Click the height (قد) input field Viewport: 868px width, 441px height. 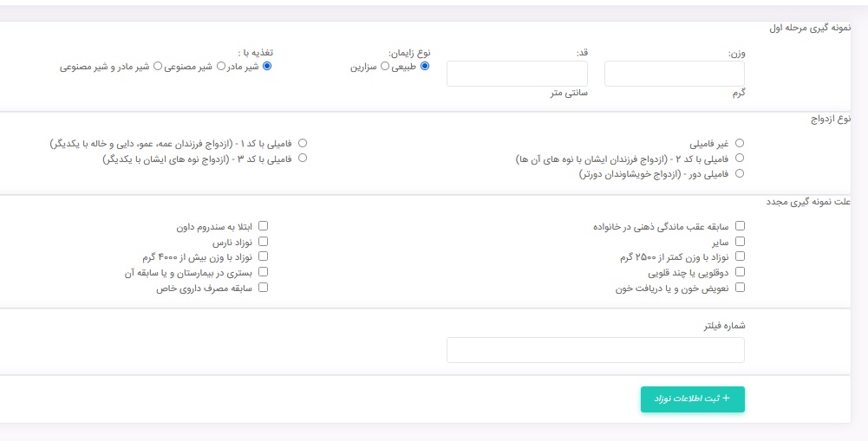(517, 74)
